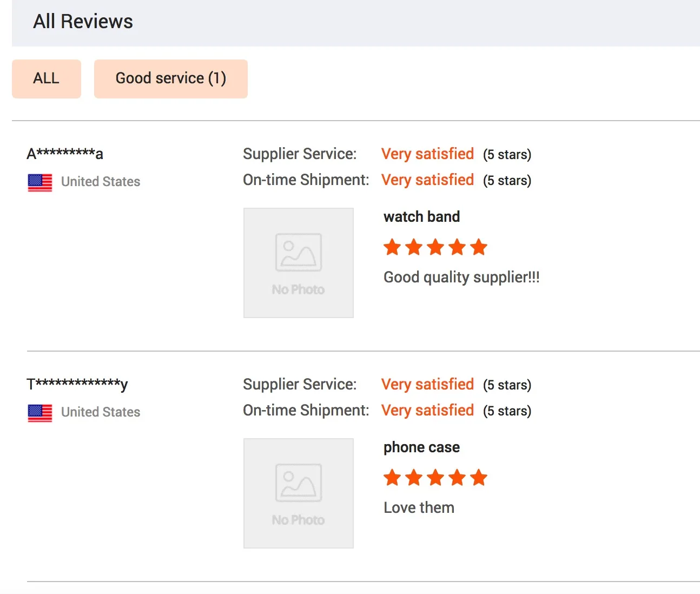This screenshot has height=594, width=700.
Task: Click star rating under watch band
Action: click(x=435, y=248)
